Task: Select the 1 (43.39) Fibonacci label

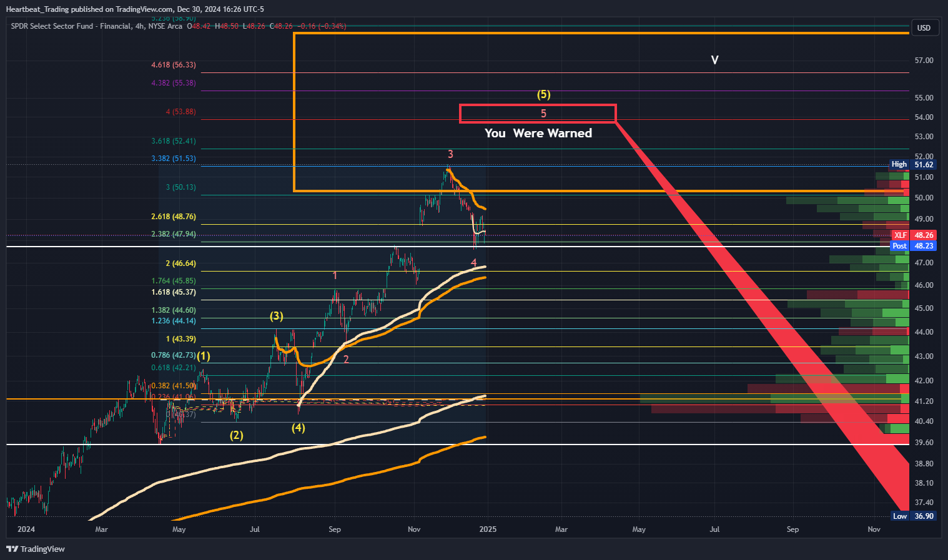Action: pyautogui.click(x=180, y=339)
